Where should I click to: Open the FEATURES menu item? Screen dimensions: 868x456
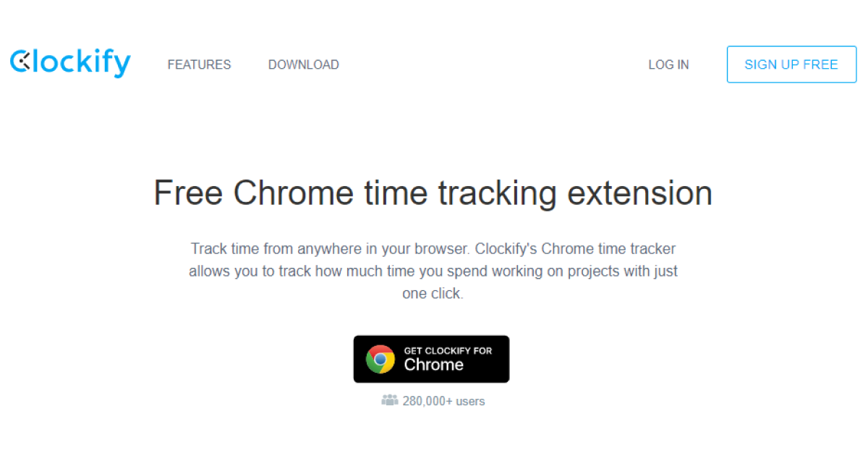199,64
